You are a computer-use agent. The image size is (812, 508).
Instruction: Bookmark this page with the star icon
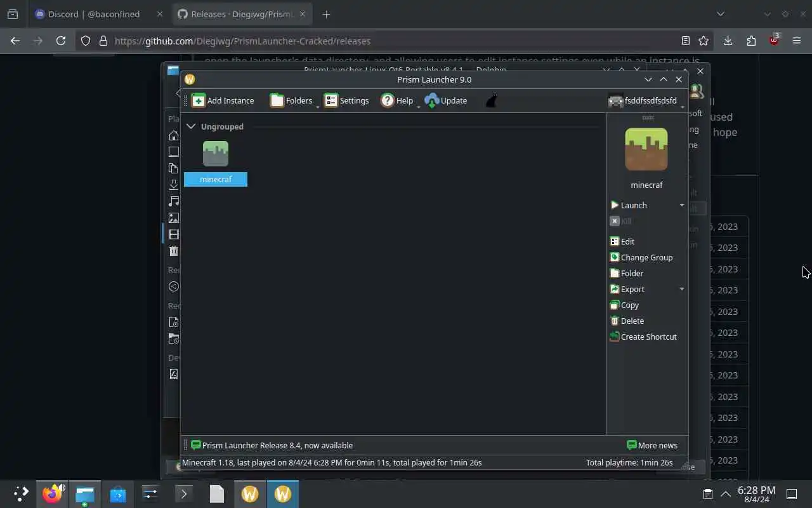click(704, 41)
